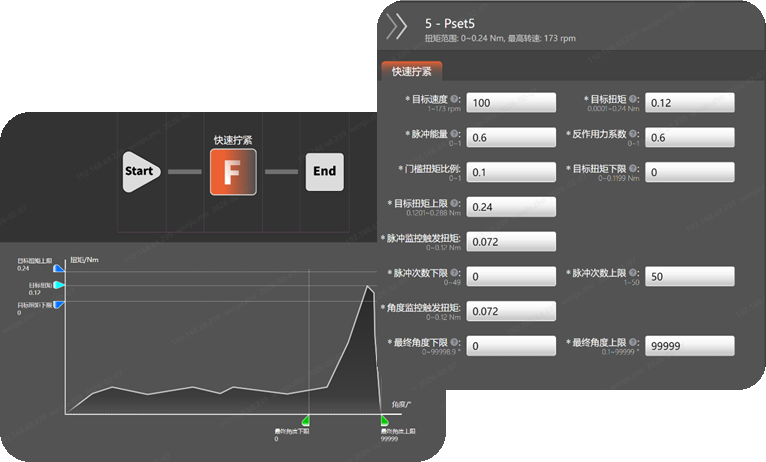Click help icon next to 目标扭矩

point(633,99)
